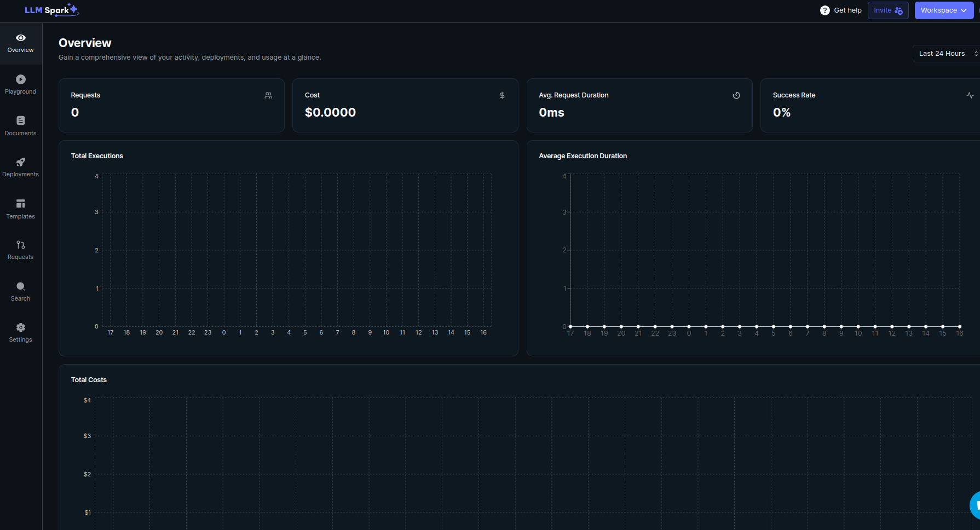The image size is (980, 530).
Task: Click the timer icon on Avg. Request Duration
Action: (x=736, y=95)
